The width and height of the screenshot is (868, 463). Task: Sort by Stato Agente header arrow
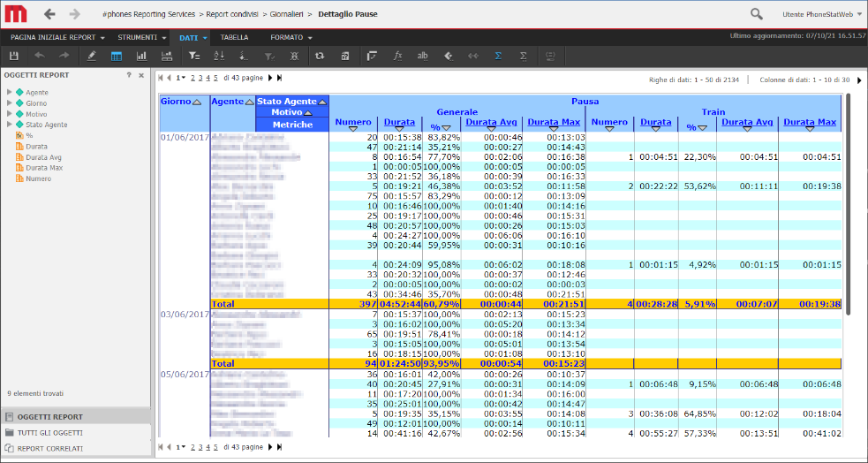pos(322,102)
